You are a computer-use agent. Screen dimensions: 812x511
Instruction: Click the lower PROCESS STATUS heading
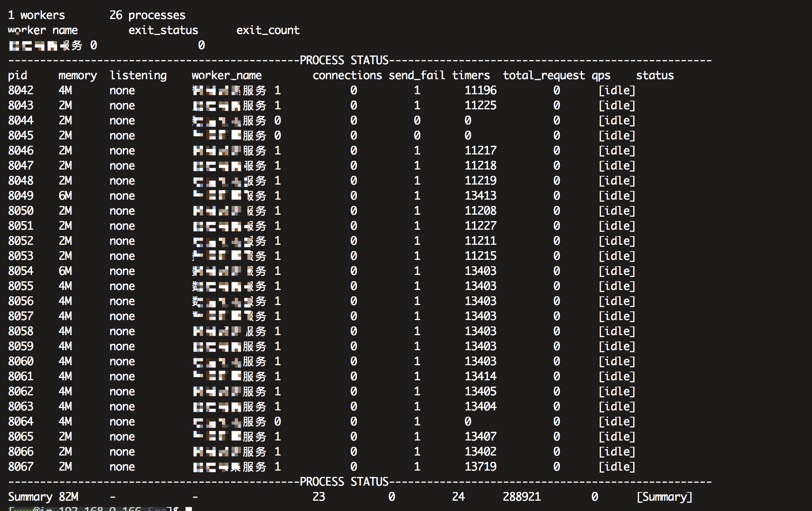pos(344,482)
